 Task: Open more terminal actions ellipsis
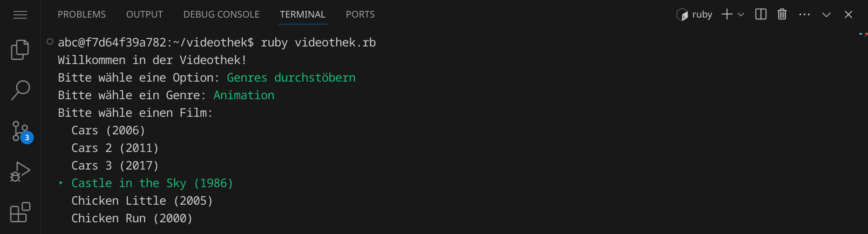click(804, 14)
